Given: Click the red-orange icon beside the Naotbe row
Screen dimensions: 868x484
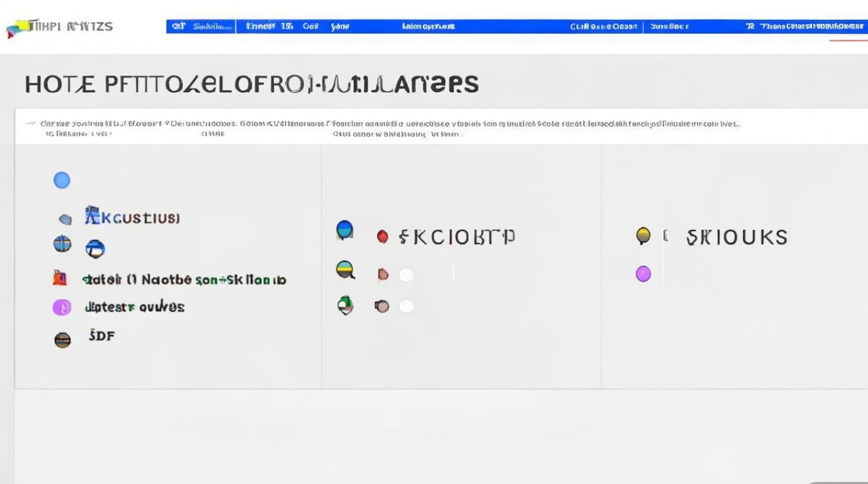Looking at the screenshot, I should coord(59,278).
